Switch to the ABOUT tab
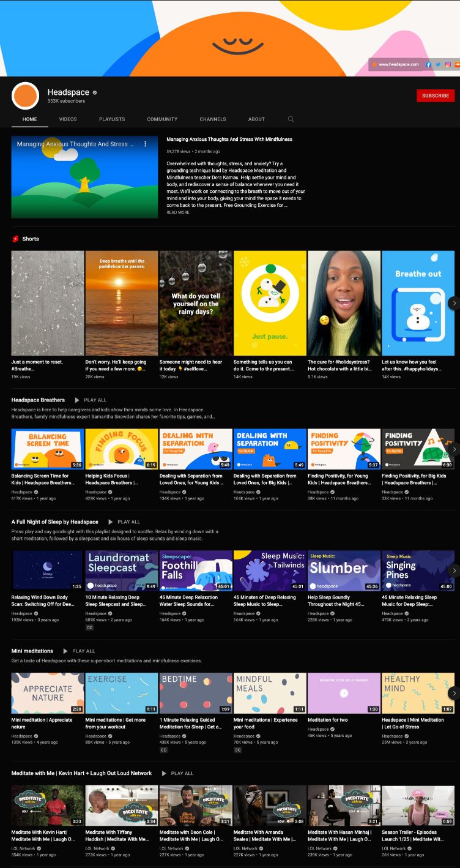 [256, 119]
